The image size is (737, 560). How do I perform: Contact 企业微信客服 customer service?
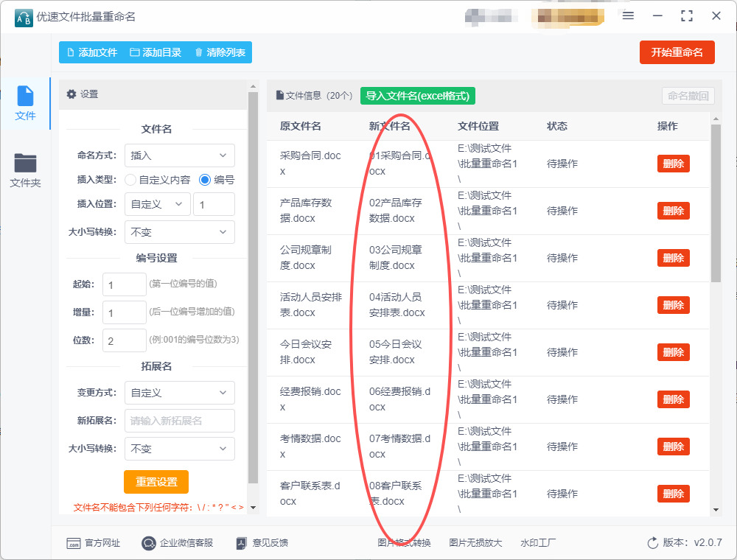click(178, 543)
